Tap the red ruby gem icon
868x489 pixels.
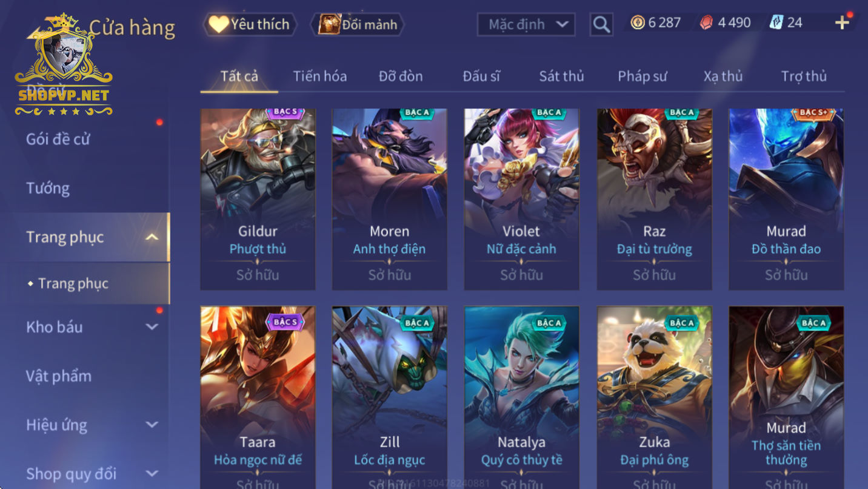click(707, 23)
